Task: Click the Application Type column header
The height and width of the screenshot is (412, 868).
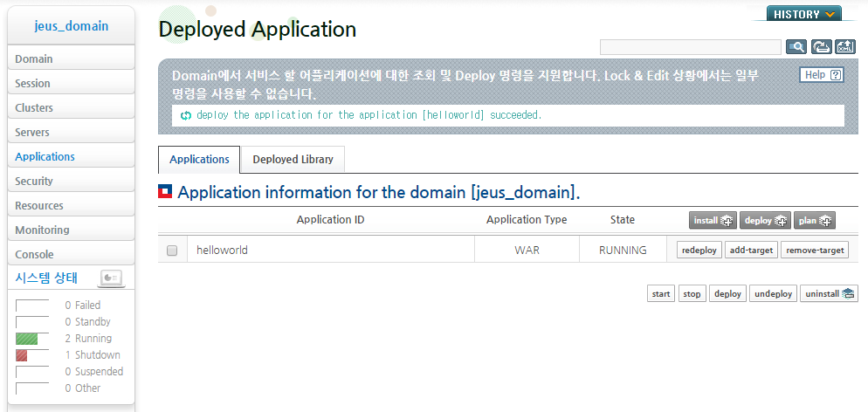Action: click(x=527, y=220)
